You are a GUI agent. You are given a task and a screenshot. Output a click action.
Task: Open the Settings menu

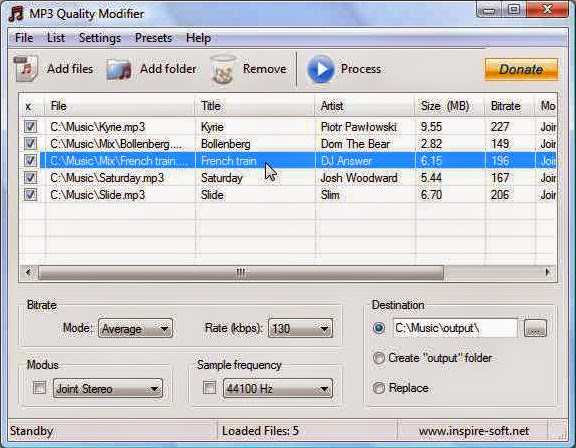click(x=100, y=38)
